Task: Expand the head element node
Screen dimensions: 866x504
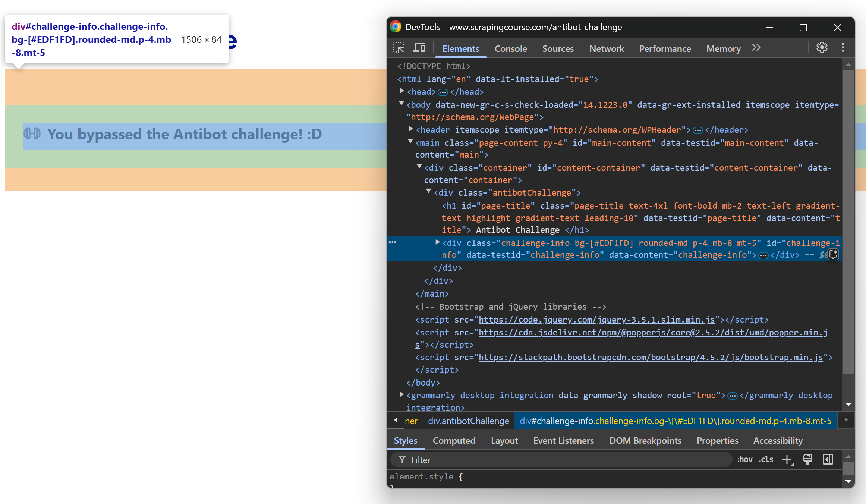Action: coord(401,91)
